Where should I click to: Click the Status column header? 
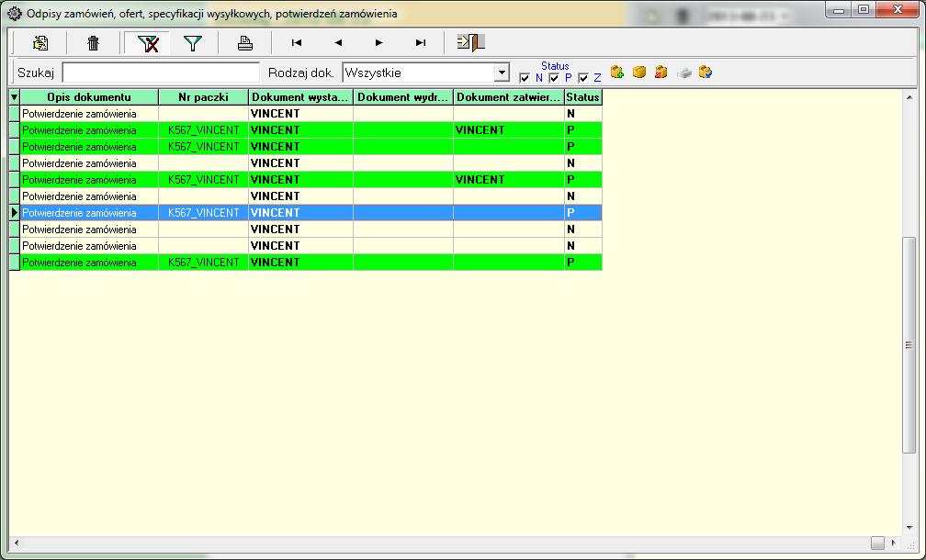point(582,96)
